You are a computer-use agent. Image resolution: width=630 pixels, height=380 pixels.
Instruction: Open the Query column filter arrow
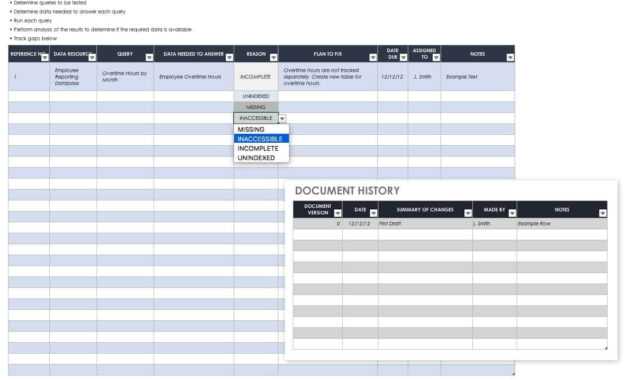click(x=149, y=58)
